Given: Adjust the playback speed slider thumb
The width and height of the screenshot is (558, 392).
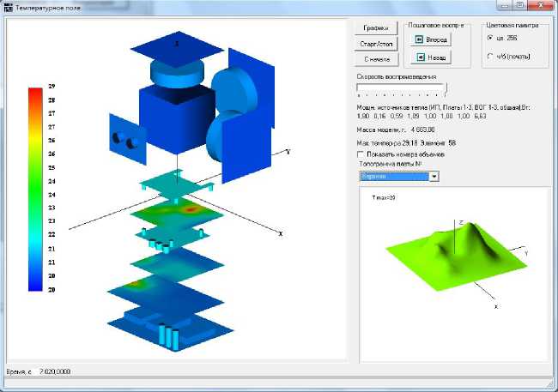Looking at the screenshot, I should coord(446,89).
